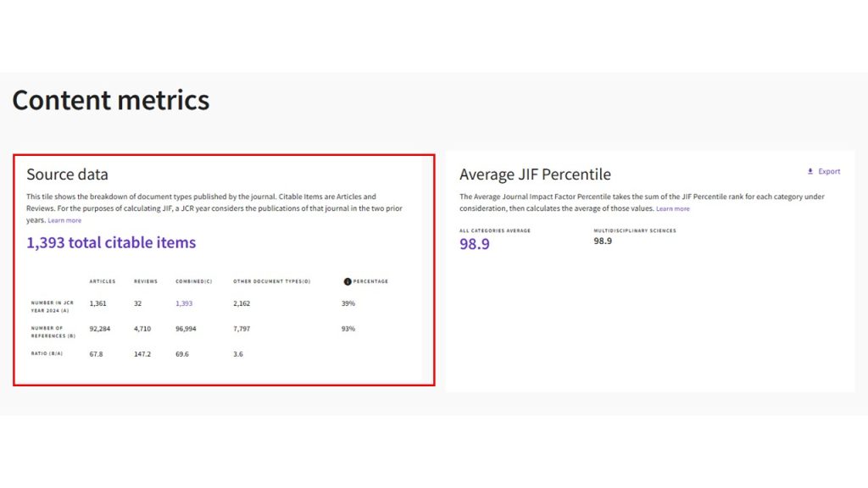The height and width of the screenshot is (488, 868).
Task: Click the 1,393 combined citable items link
Action: [x=184, y=303]
